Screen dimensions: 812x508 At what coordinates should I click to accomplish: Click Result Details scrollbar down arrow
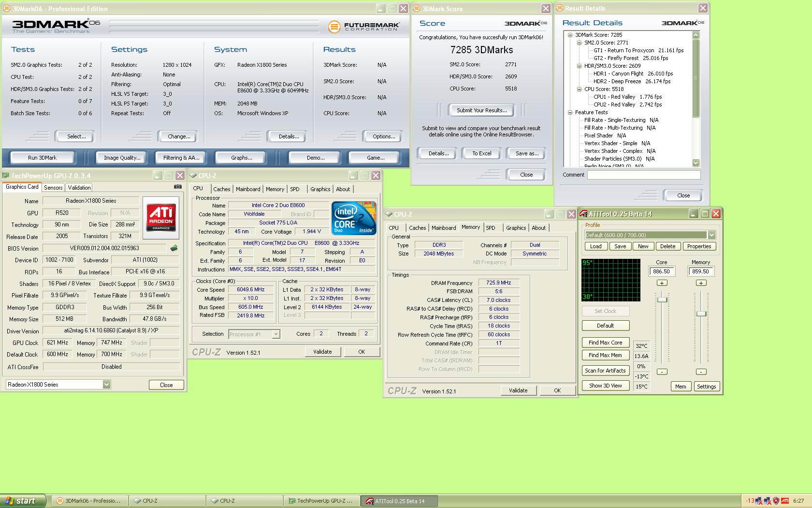(x=696, y=163)
